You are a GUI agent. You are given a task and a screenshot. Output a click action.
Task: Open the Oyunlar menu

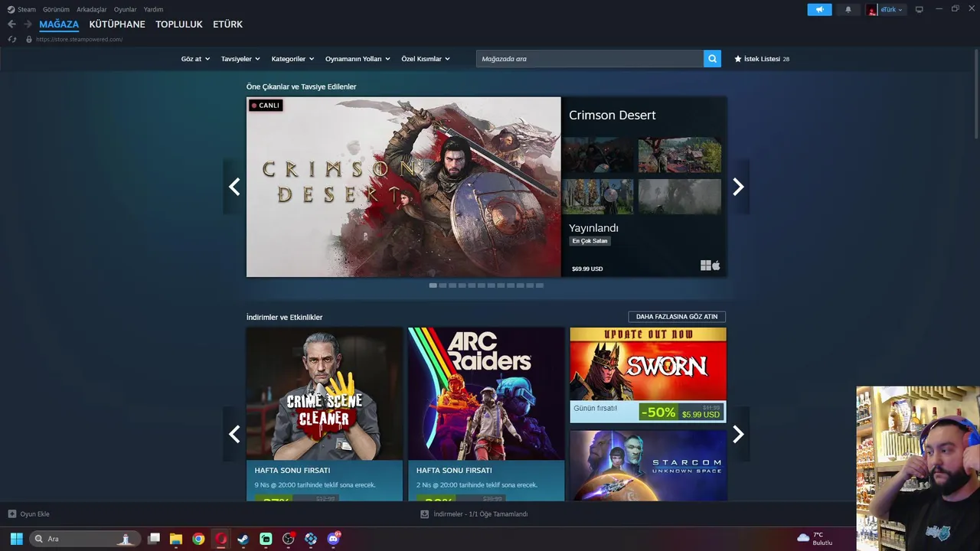click(x=125, y=10)
